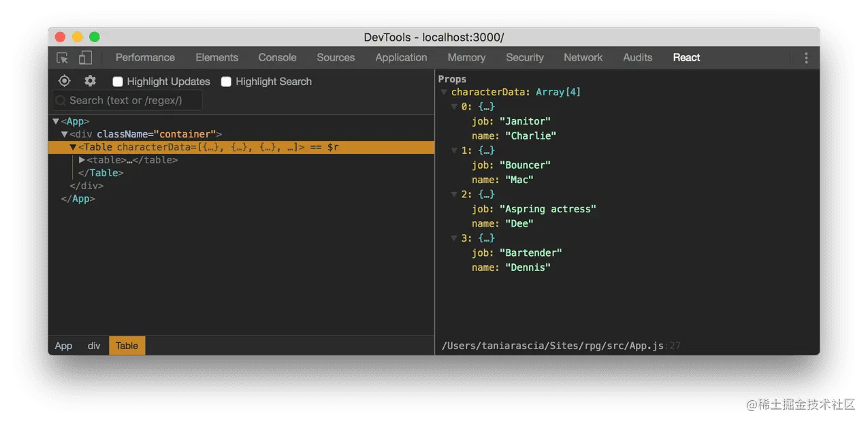Click the "Dennis" name value
Viewport: 868px width, 424px height.
528,267
